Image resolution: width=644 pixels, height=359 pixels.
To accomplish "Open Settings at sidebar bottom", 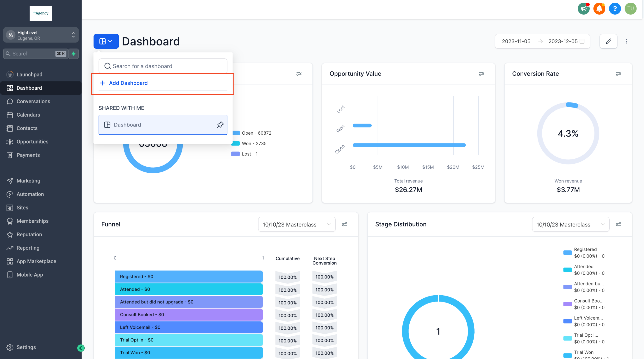I will click(x=26, y=347).
